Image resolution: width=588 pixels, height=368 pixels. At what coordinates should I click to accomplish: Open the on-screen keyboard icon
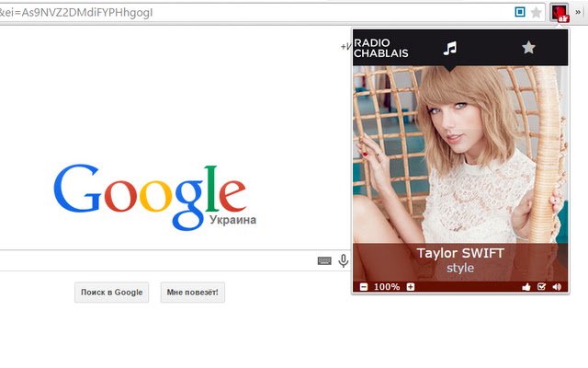324,260
